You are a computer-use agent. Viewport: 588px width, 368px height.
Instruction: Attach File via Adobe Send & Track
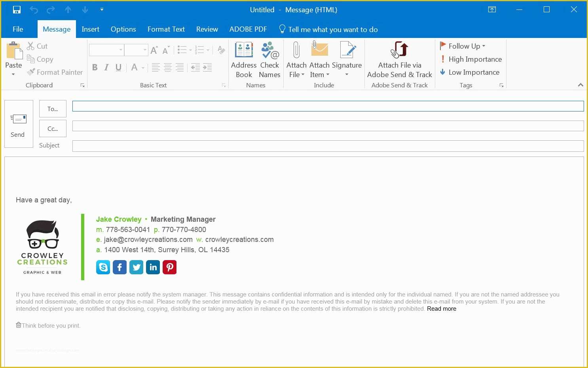pos(399,59)
